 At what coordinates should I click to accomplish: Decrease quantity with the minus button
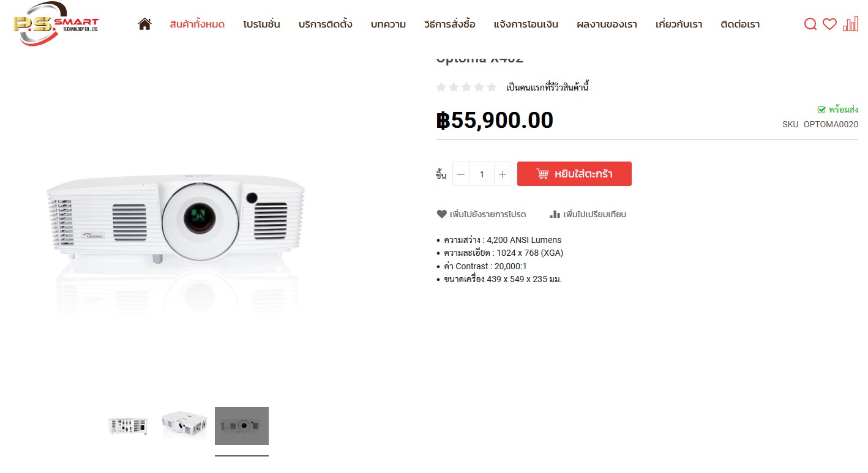(x=461, y=174)
